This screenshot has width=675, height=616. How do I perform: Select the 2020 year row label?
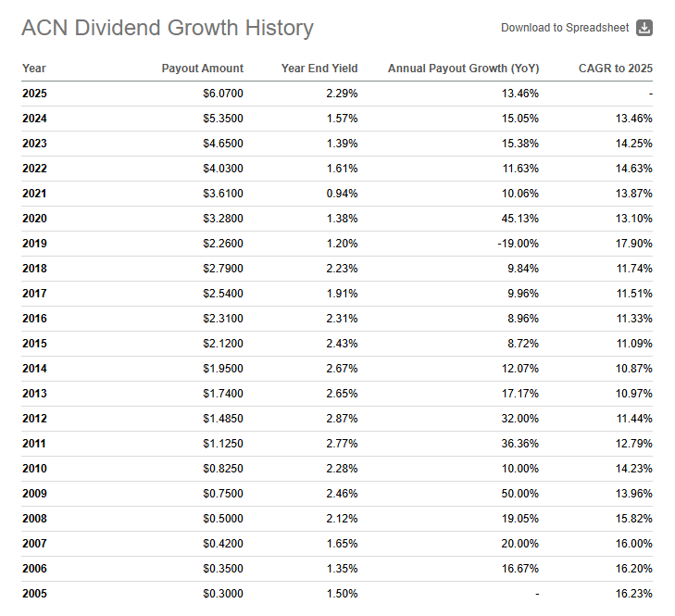pyautogui.click(x=34, y=219)
